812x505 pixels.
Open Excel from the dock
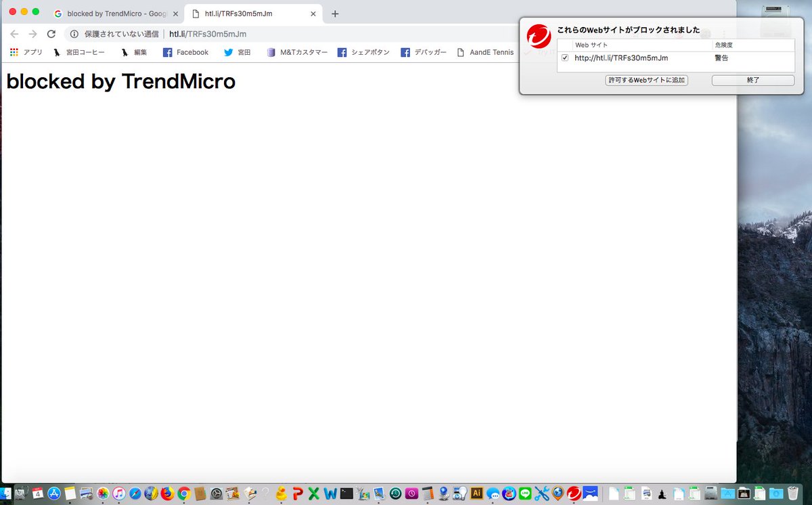point(313,493)
